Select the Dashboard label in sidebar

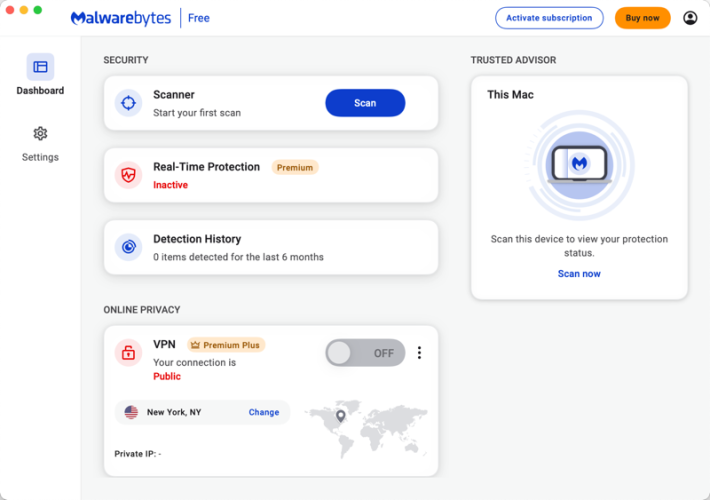pyautogui.click(x=40, y=91)
